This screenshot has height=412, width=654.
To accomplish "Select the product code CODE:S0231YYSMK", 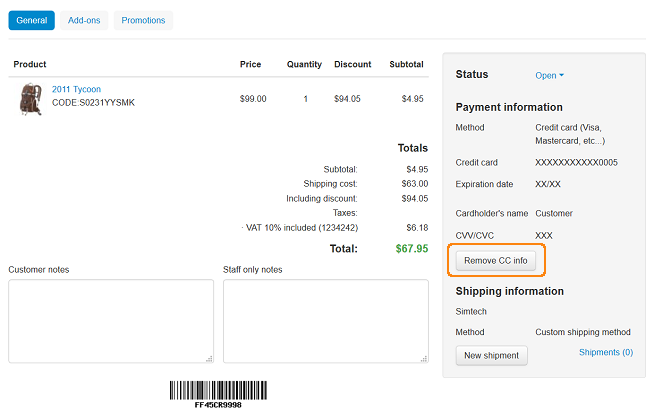I will pyautogui.click(x=93, y=103).
